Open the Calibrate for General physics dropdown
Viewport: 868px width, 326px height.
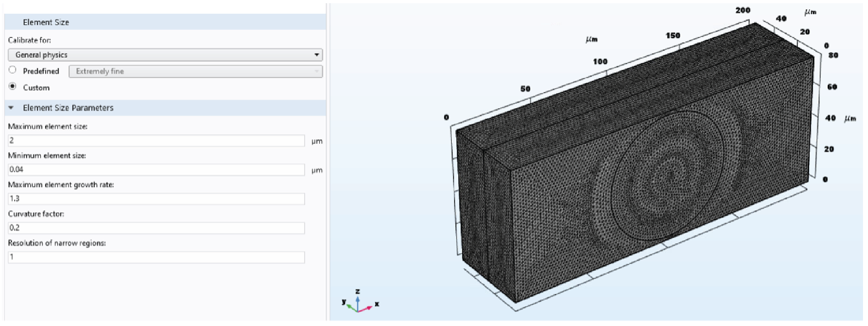pos(165,55)
